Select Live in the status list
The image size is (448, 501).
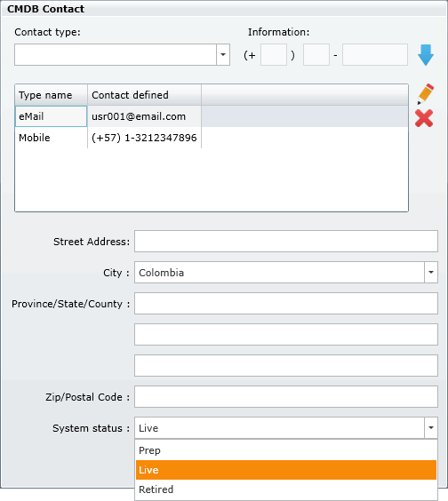point(286,470)
